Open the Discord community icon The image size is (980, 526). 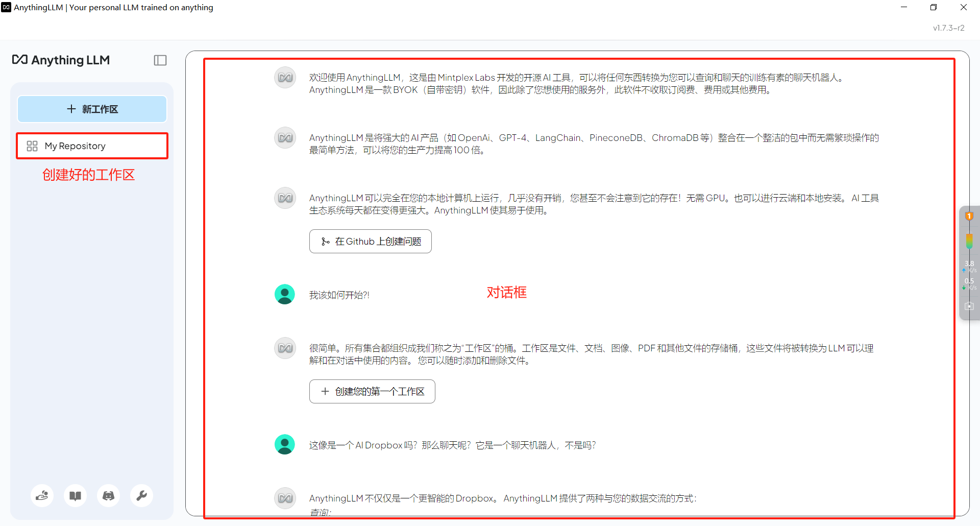coord(108,495)
